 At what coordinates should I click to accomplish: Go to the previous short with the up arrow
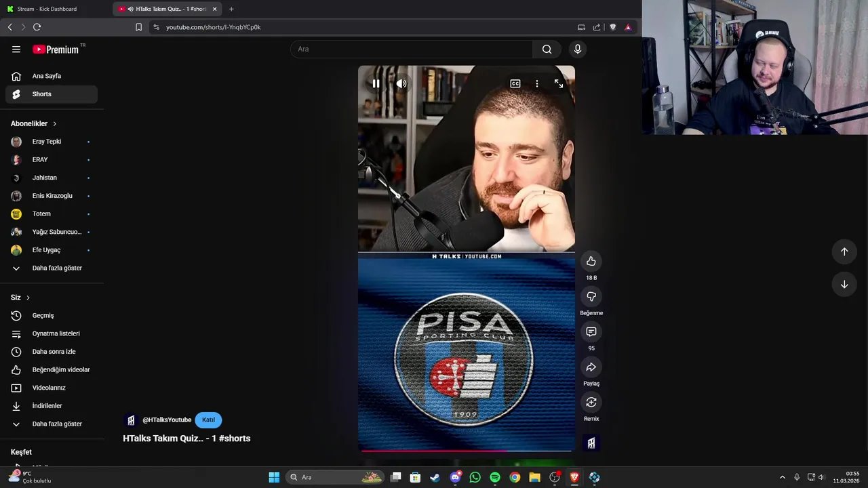click(x=844, y=251)
